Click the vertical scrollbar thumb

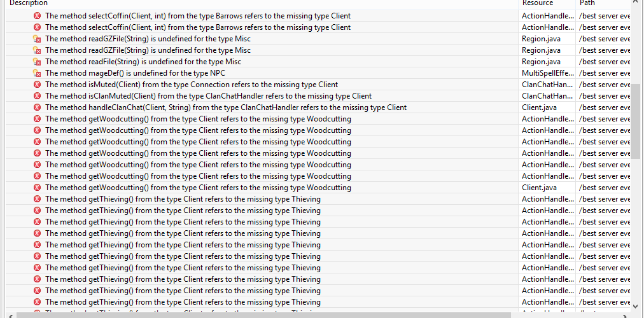pos(636,120)
